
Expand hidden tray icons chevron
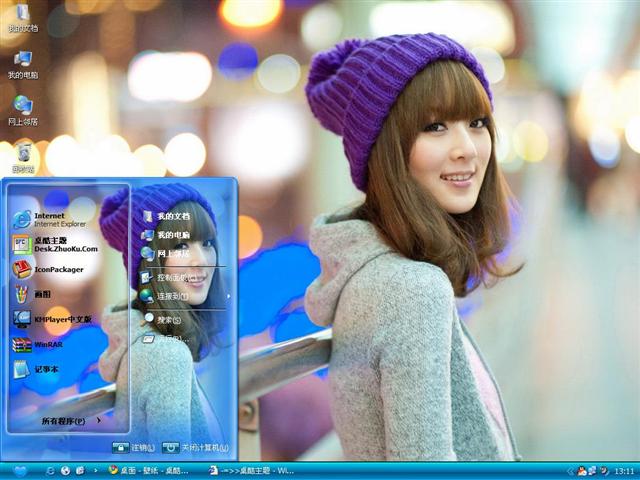tap(571, 472)
